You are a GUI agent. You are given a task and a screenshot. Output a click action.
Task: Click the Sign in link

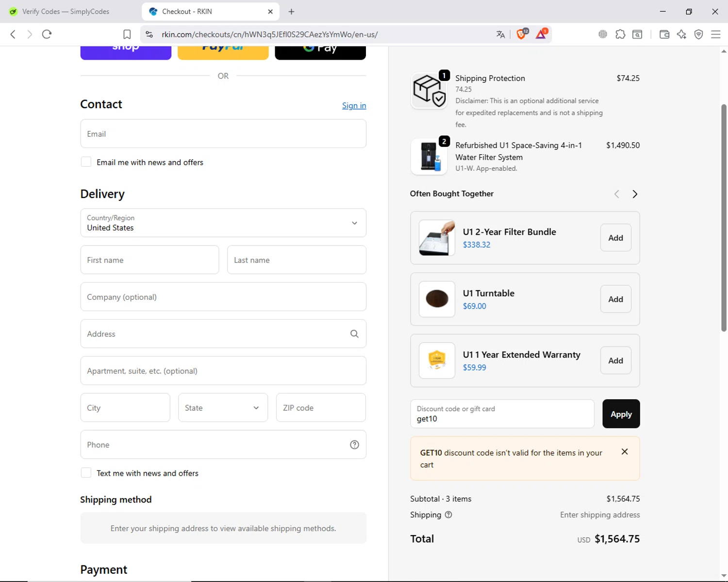coord(354,106)
